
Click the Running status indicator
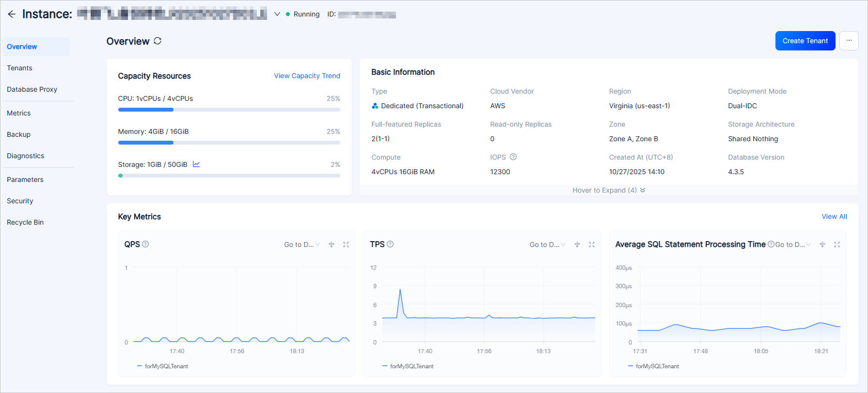[x=303, y=14]
